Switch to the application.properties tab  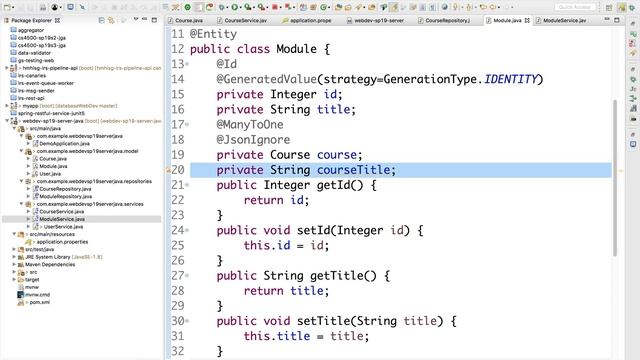click(307, 20)
